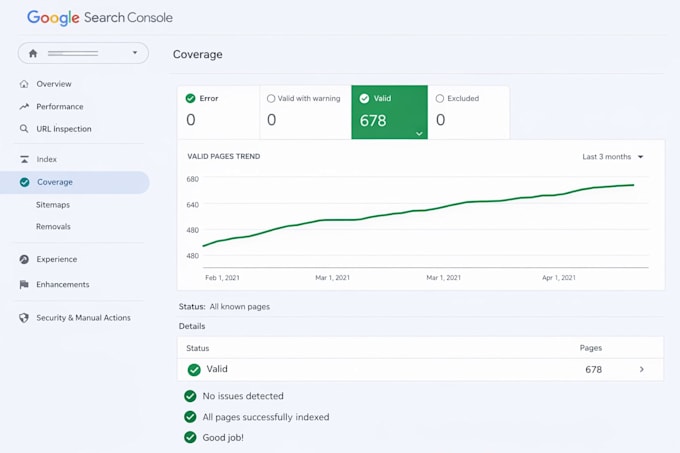This screenshot has height=453, width=680.
Task: Open the Removals page
Action: 53,226
